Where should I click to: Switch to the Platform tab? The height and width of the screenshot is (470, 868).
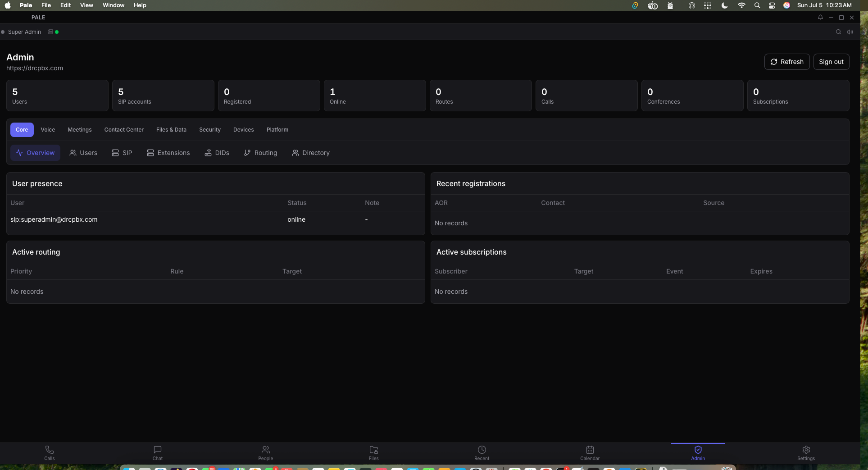pos(277,130)
